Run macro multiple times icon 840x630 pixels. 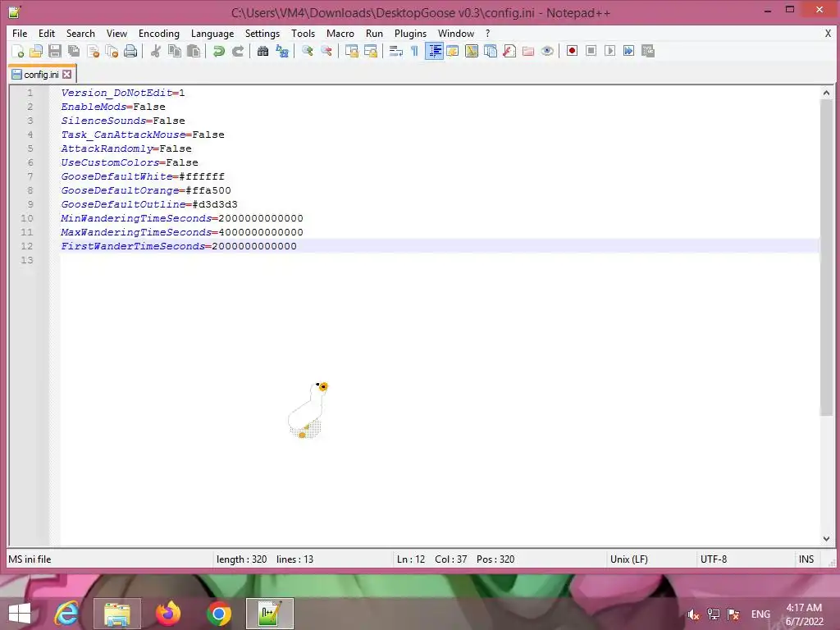[629, 51]
